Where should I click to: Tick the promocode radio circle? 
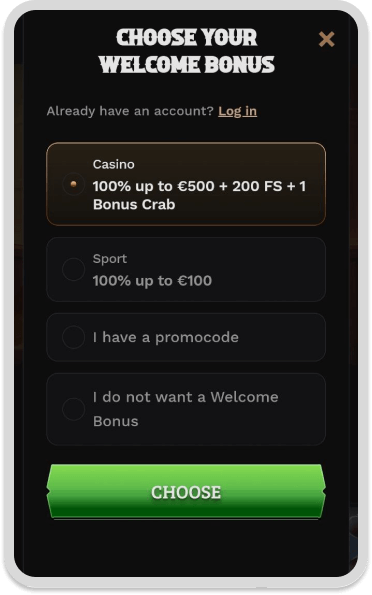pos(73,337)
